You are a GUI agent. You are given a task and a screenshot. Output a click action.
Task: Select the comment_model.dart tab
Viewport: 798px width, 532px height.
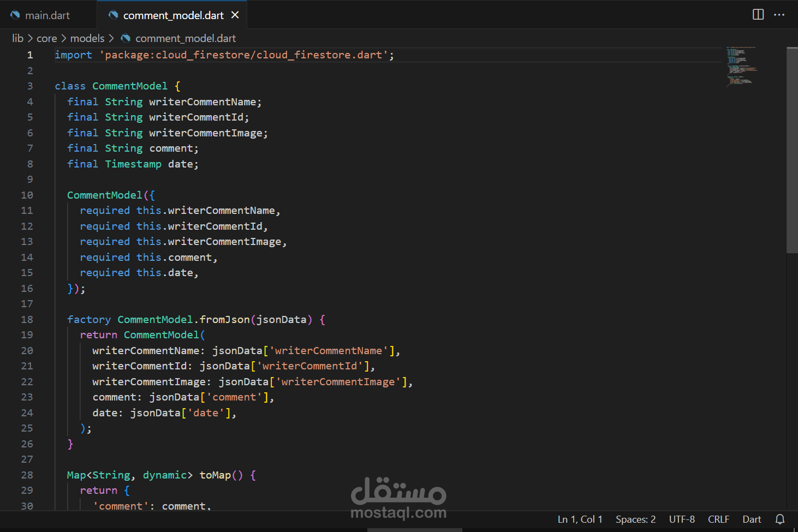[x=173, y=15]
